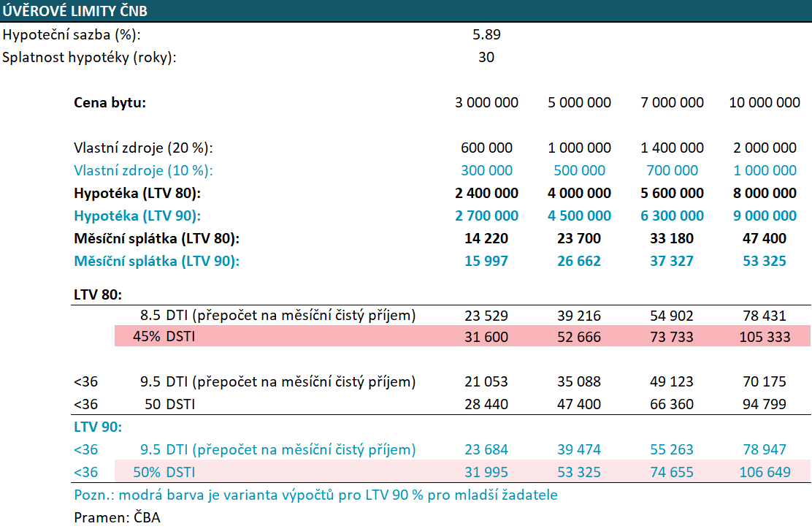Select the blue 'Vlastní zdroje (10 %):' label
This screenshot has height=529, width=812.
(143, 170)
